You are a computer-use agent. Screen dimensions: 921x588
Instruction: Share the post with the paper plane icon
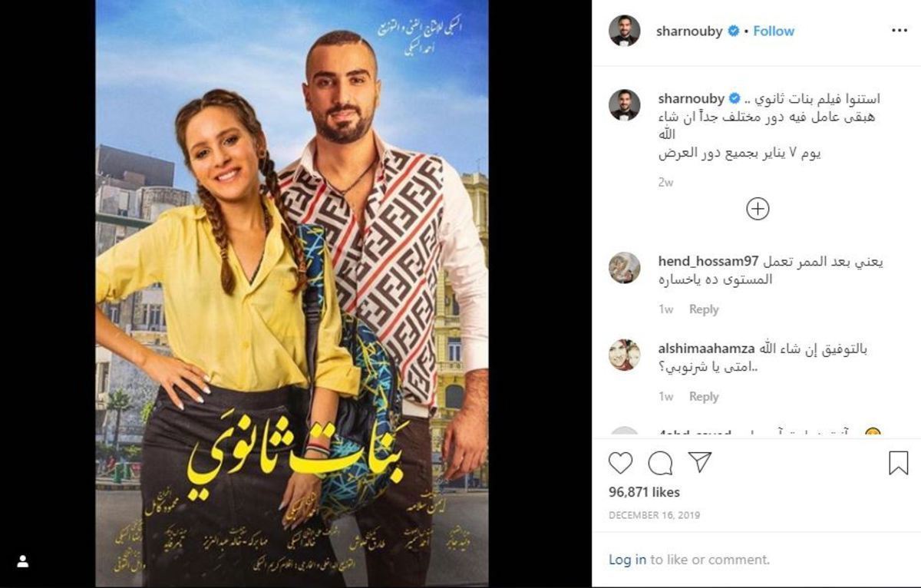699,462
